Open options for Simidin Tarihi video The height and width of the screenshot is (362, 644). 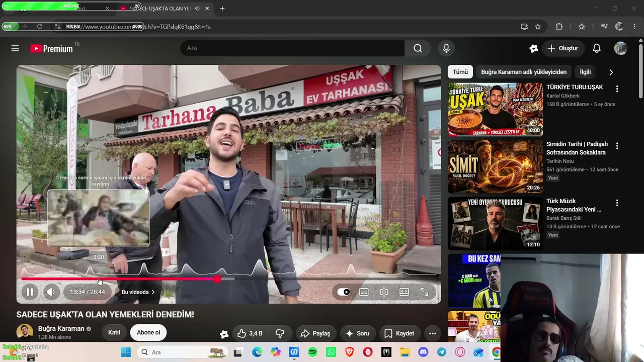click(617, 146)
